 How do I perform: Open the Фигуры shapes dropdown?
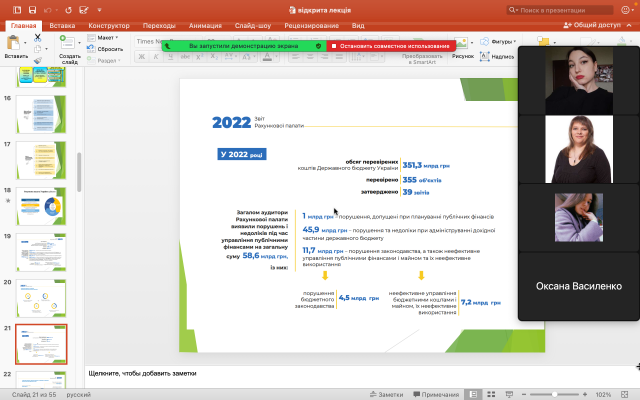coord(498,42)
